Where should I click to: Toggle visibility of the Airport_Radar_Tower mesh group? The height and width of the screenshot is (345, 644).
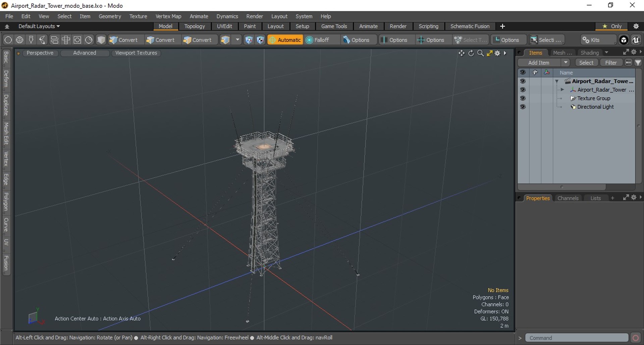[523, 90]
